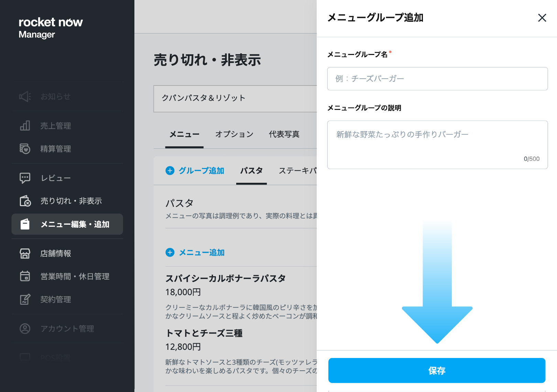Click the グループ追加 link

(201, 171)
